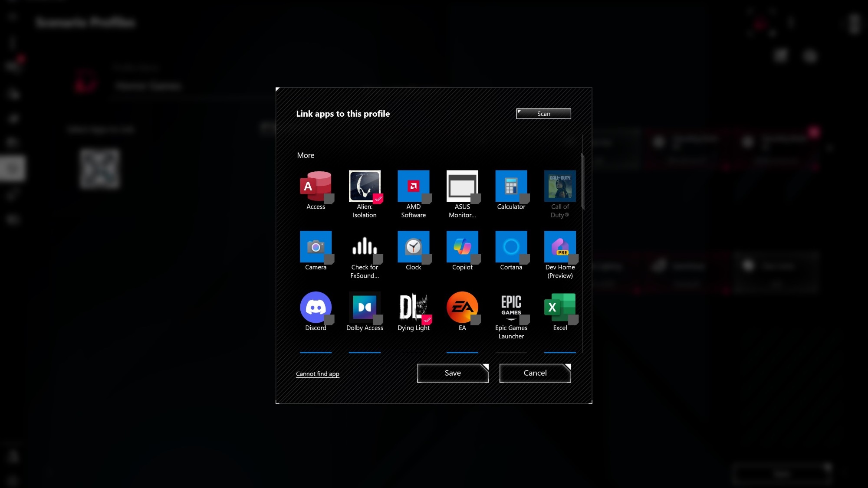Select the Epic Games Launcher icon

pyautogui.click(x=511, y=307)
